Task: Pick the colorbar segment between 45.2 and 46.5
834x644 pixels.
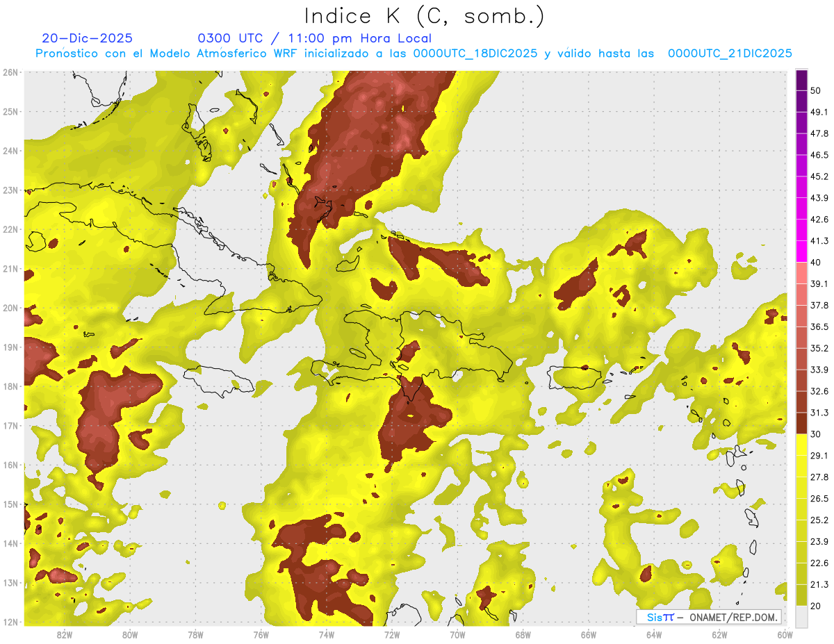Action: [x=801, y=165]
